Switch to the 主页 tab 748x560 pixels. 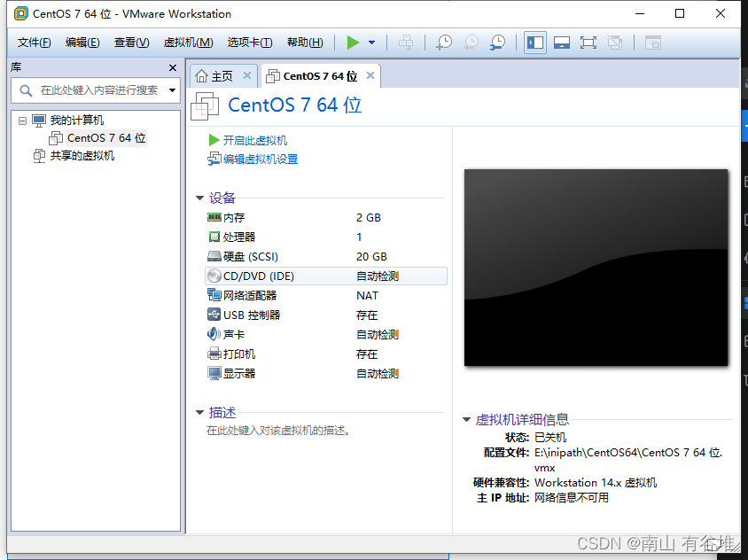[222, 76]
